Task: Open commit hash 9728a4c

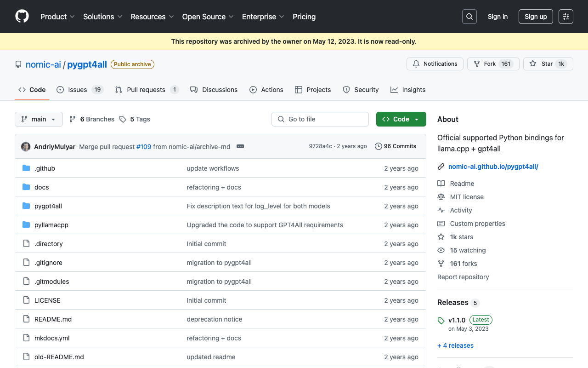Action: (320, 146)
